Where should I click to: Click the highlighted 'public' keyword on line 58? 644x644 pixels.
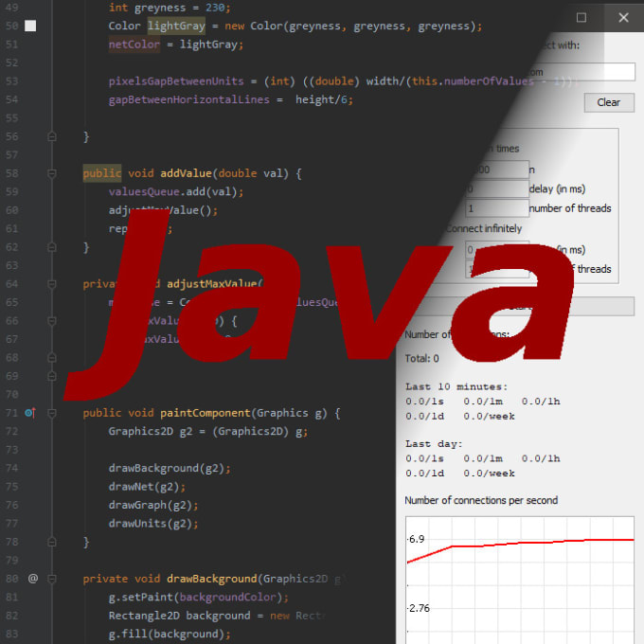point(102,173)
